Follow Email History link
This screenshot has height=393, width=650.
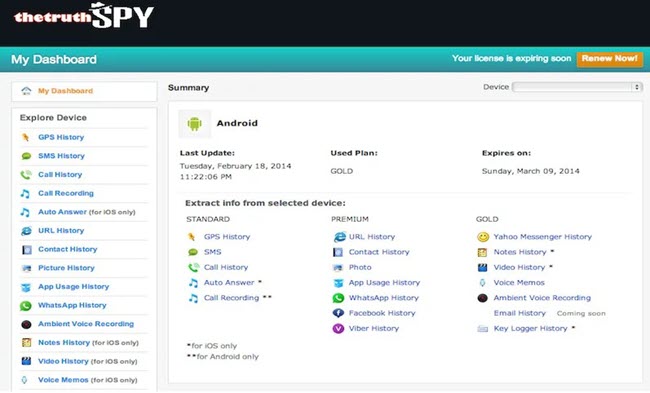519,313
